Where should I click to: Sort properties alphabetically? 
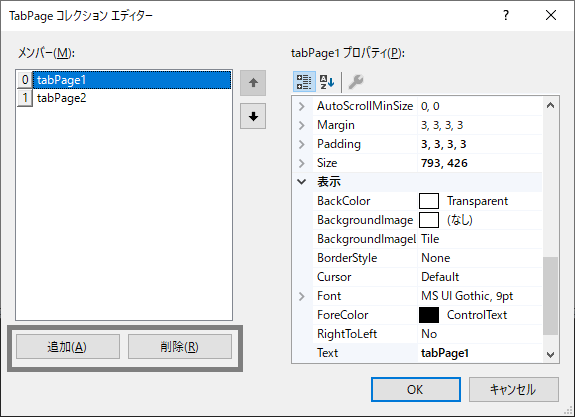[x=326, y=81]
